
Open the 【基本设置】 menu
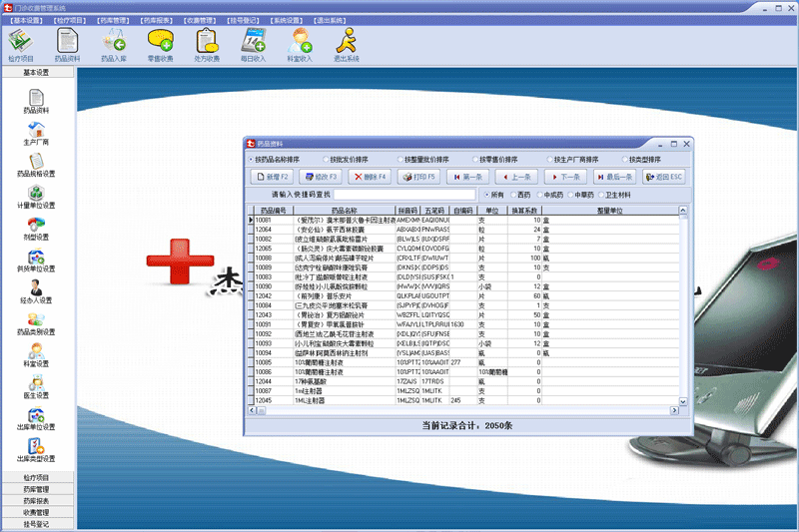[27, 20]
